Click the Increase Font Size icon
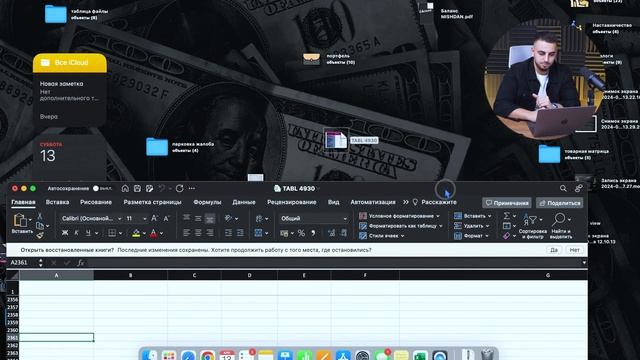 click(x=154, y=218)
